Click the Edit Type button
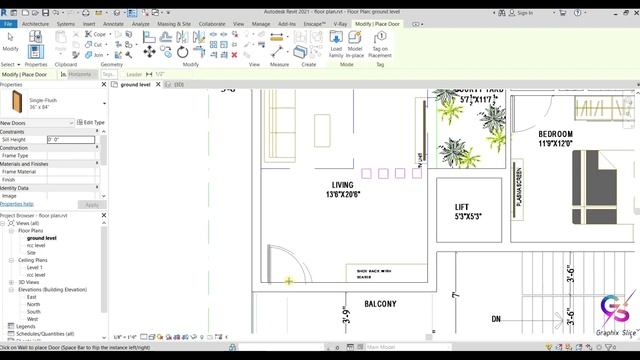 tap(91, 122)
